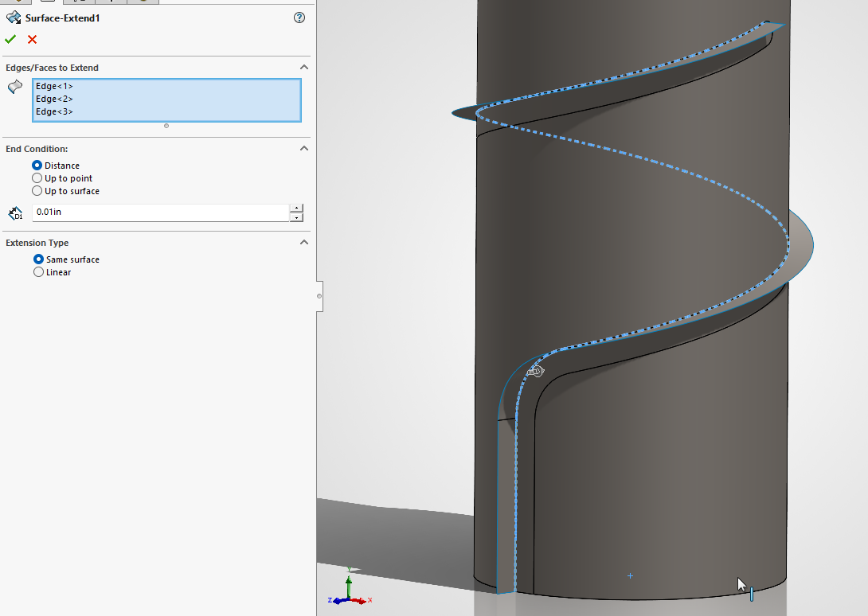
Task: Accept Surface-Extend1 with green checkmark
Action: (10, 39)
